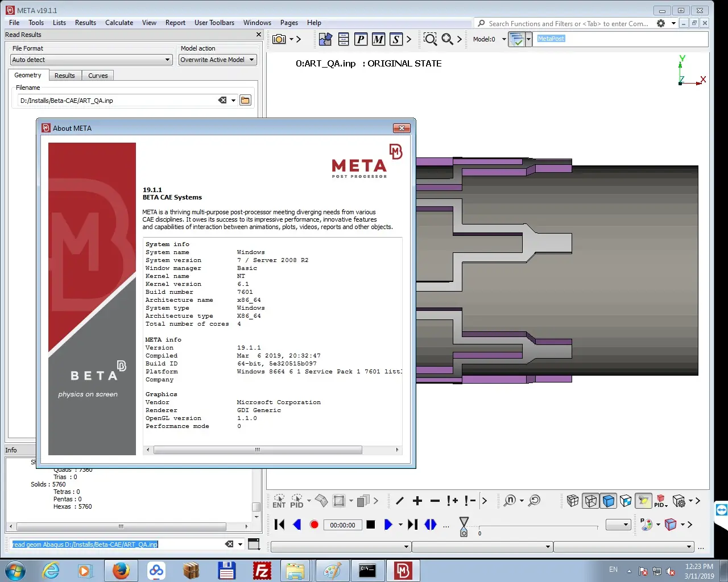Select the P toolbar icon
Screen dimensions: 728x582
(361, 39)
